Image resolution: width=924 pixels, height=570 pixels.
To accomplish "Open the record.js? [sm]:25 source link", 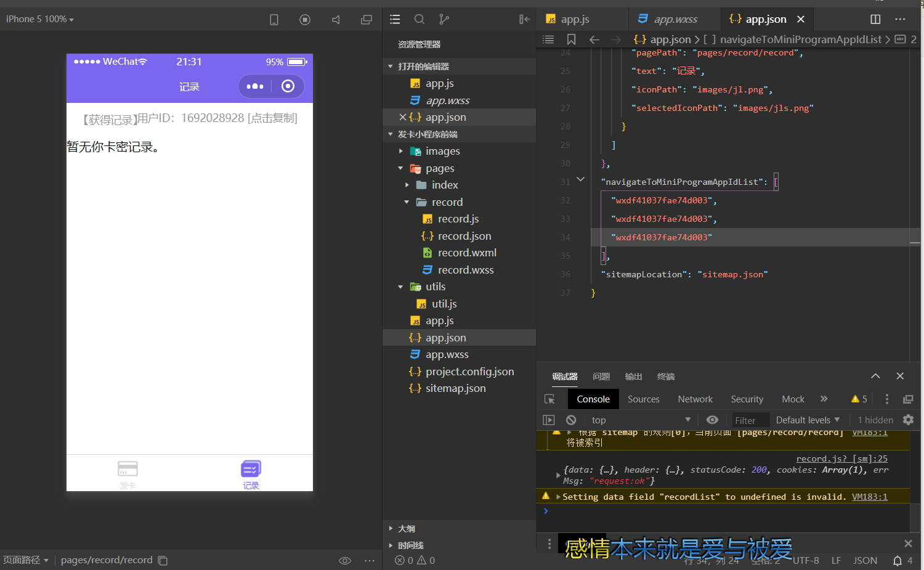I will coord(841,458).
